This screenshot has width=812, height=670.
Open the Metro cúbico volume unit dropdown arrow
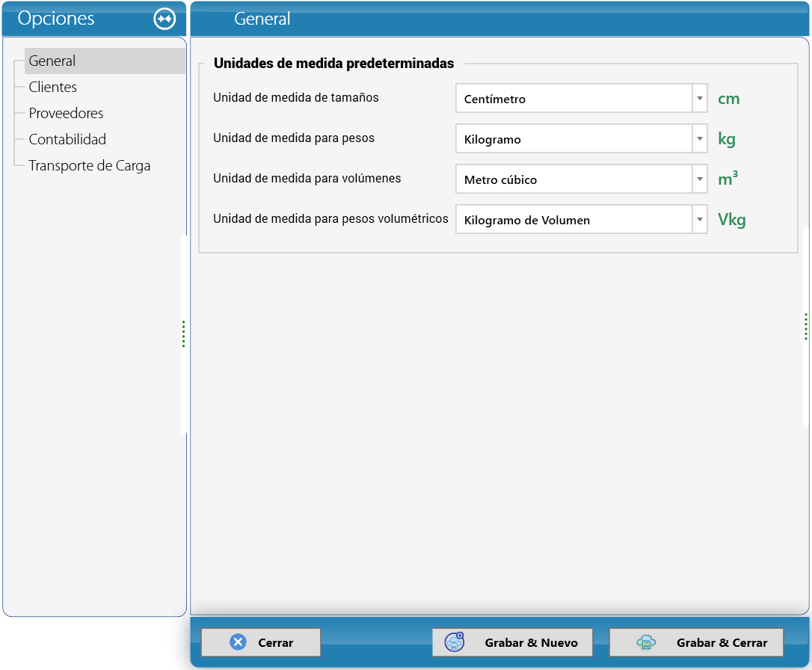(x=700, y=179)
